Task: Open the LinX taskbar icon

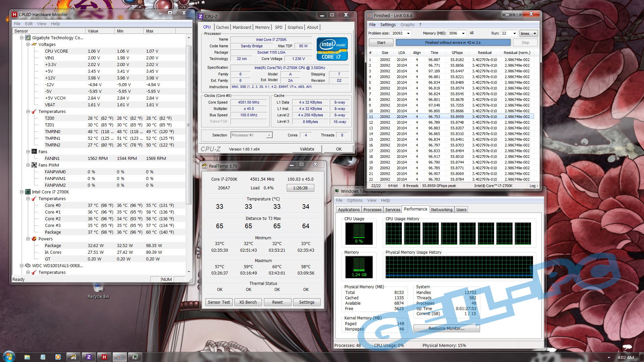Action: point(120,357)
